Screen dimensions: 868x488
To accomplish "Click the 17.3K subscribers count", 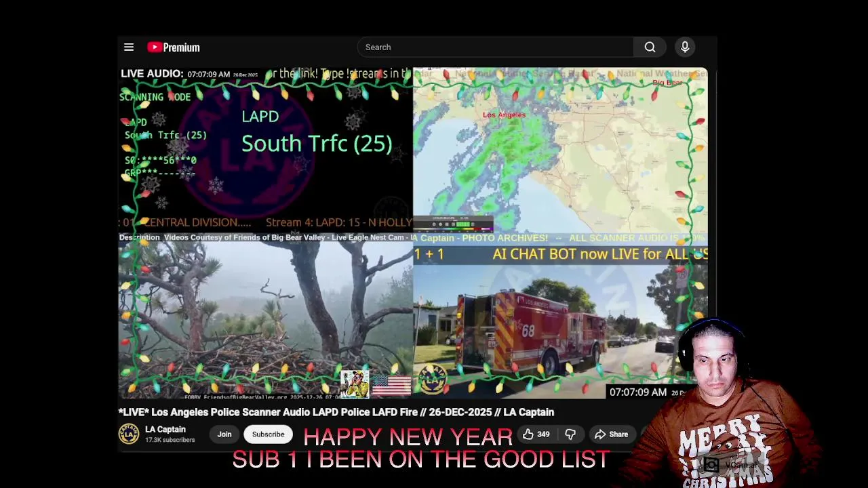I will click(x=170, y=440).
